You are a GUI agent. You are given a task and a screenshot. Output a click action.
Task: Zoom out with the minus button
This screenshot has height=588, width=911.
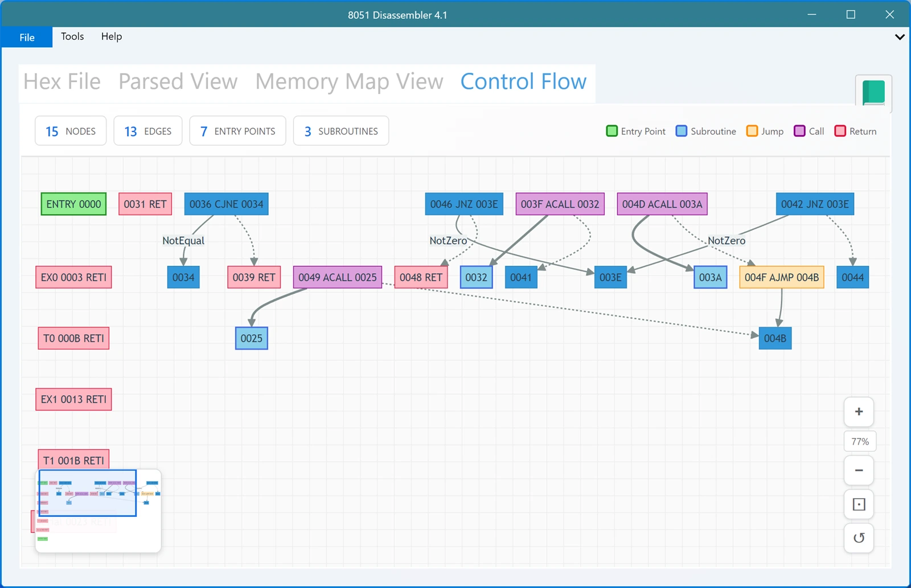coord(859,470)
